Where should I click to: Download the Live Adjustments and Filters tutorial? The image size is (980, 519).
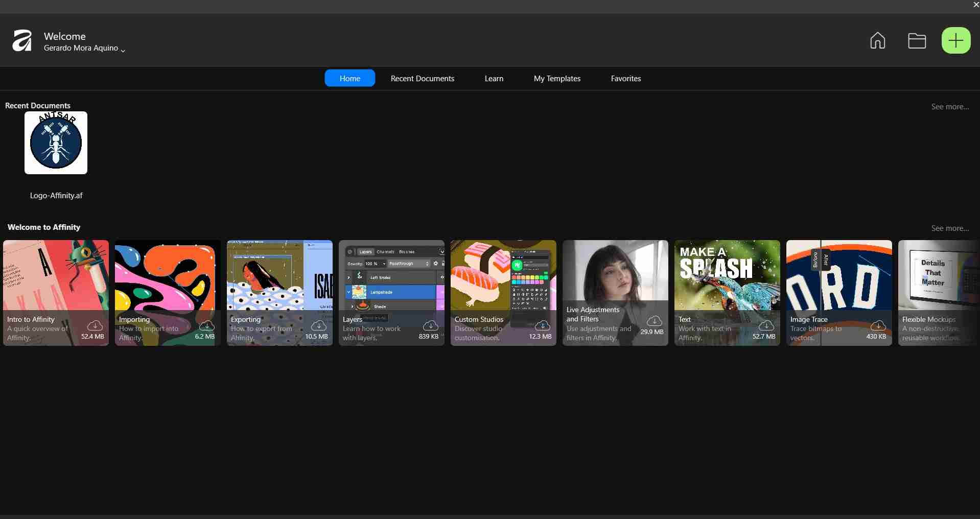click(x=654, y=320)
